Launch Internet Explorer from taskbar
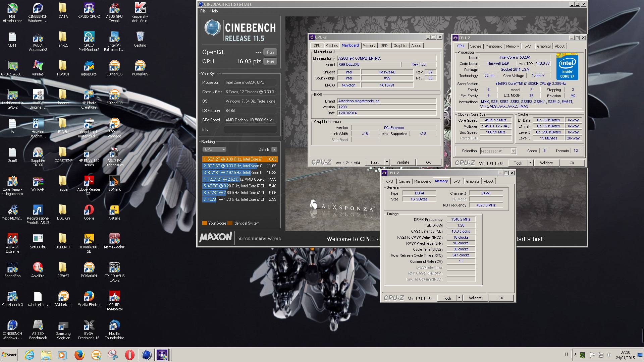Screen dimensions: 644x362 pos(30,355)
